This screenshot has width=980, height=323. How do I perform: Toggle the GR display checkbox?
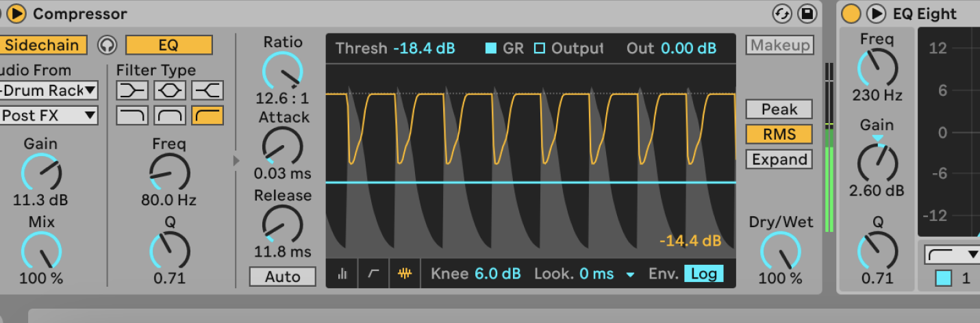click(x=491, y=48)
